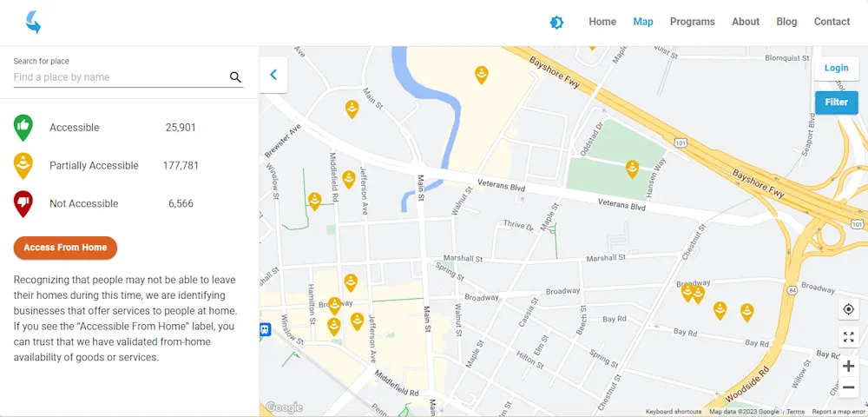
Task: Toggle fullscreen map view
Action: pyautogui.click(x=848, y=336)
